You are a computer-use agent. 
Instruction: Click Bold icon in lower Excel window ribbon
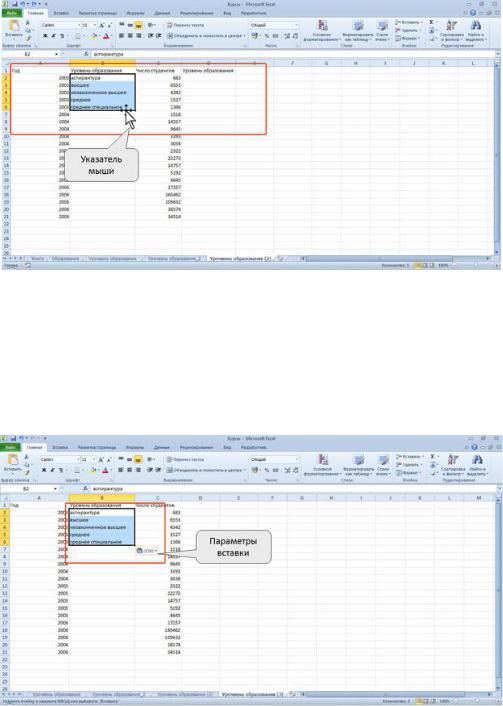(44, 470)
